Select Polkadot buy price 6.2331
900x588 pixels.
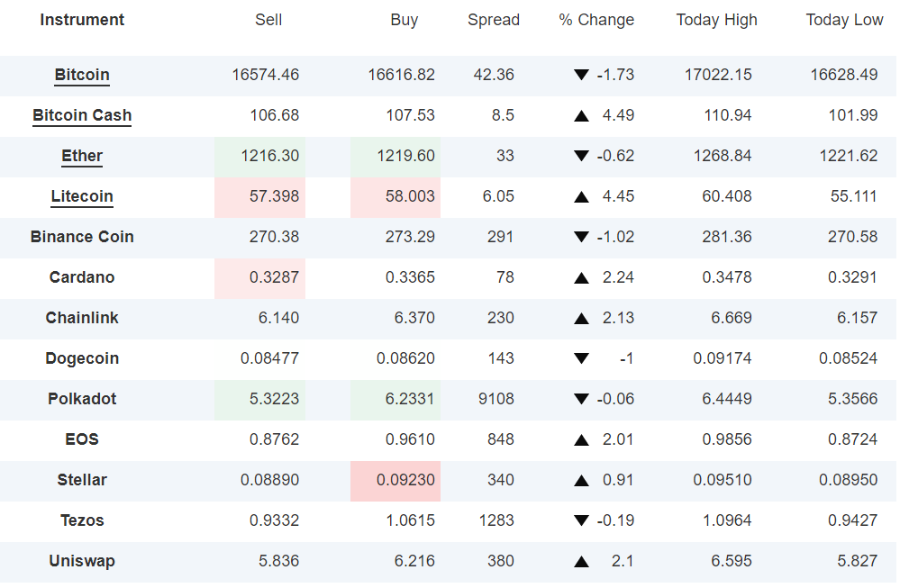pos(410,399)
